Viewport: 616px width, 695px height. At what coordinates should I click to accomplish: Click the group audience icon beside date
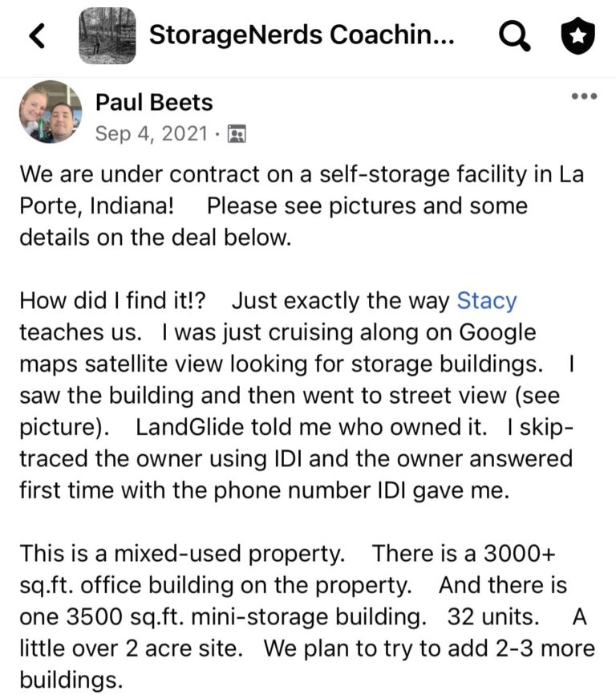click(236, 133)
